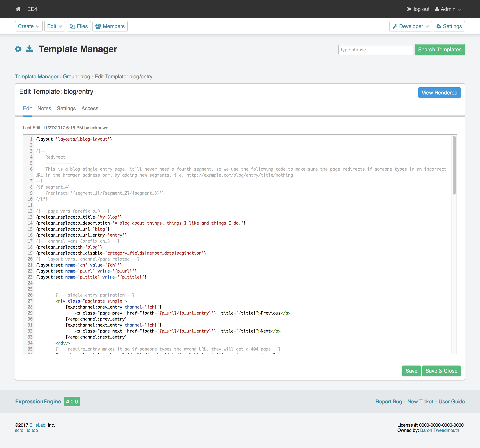Viewport: 480px width, 448px height.
Task: Click line 34 closing div tag
Action: 63,343
